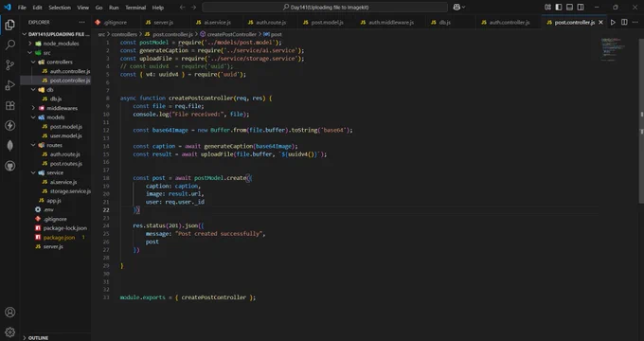Switch to the auth.controller.js tab
The image size is (644, 341).
pyautogui.click(x=508, y=22)
